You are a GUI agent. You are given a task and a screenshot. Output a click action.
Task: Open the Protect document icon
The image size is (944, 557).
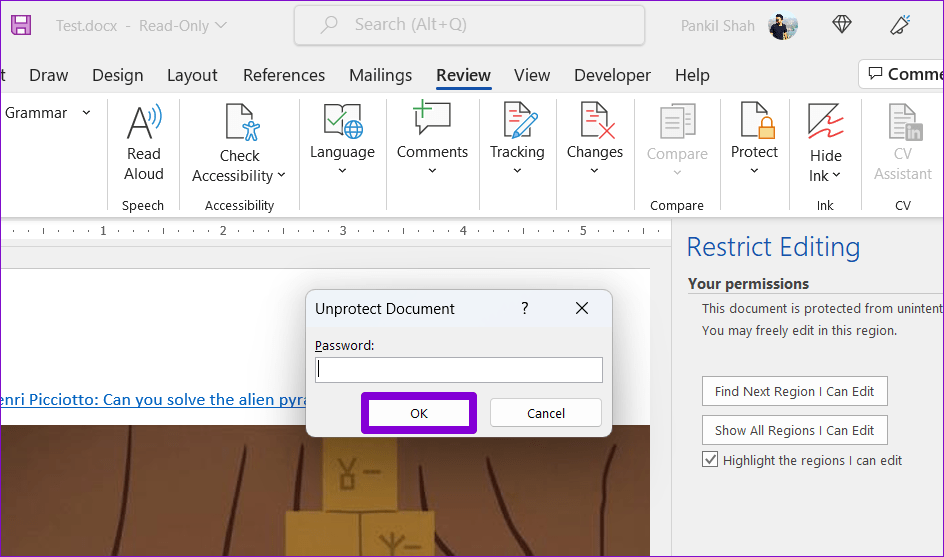[754, 122]
